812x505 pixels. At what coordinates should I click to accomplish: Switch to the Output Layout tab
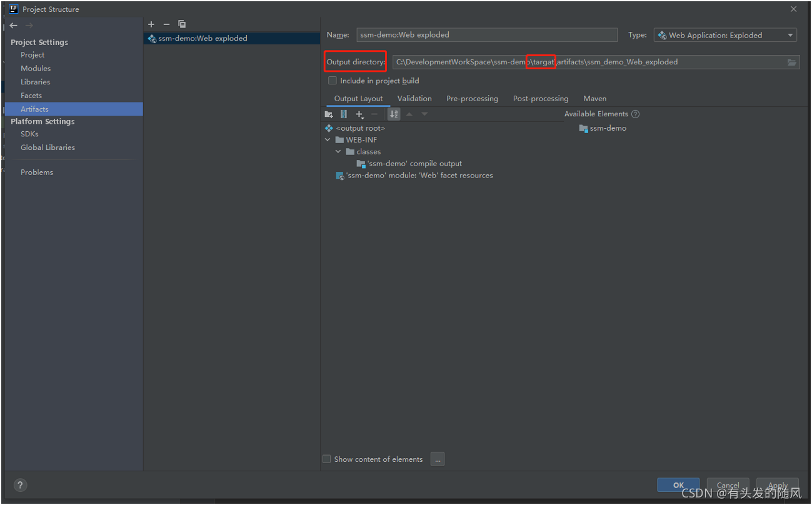point(358,99)
